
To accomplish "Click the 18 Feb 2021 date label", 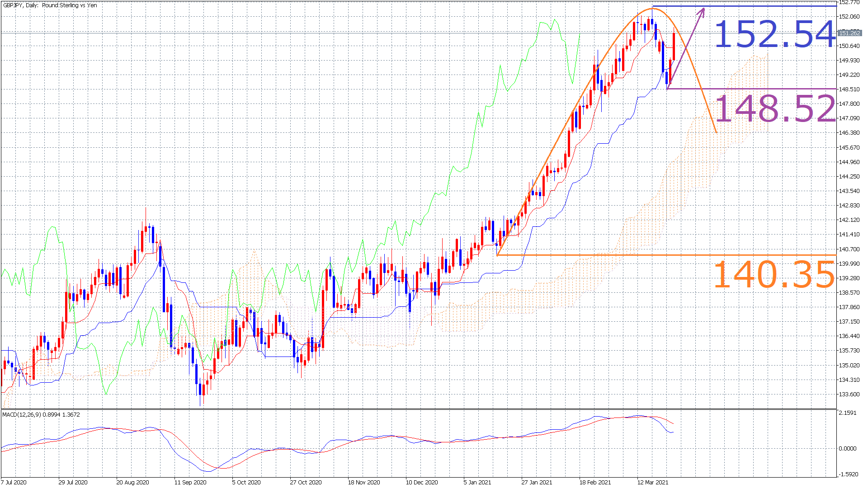I will click(595, 482).
